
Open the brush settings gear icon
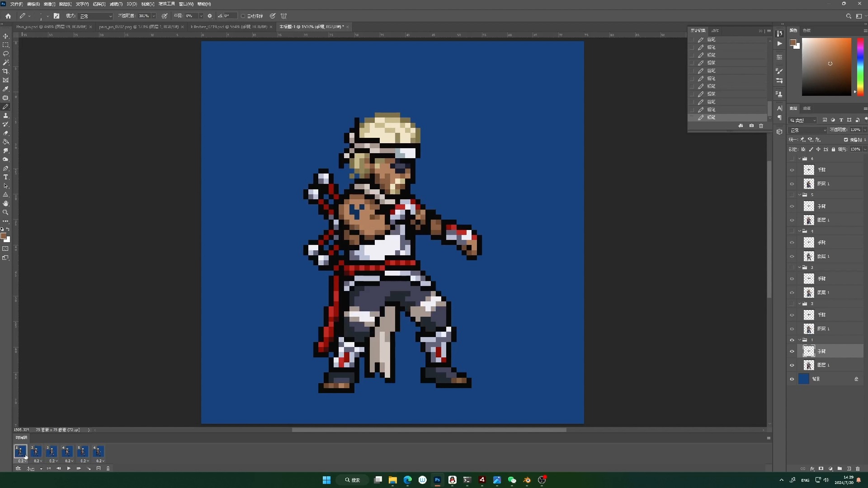pos(210,16)
